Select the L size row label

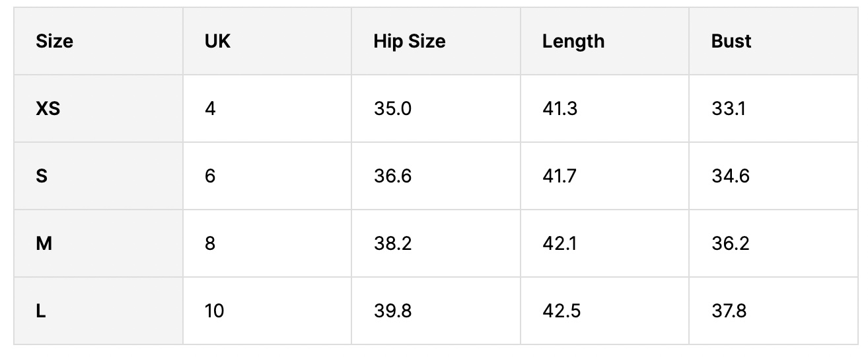(x=41, y=311)
